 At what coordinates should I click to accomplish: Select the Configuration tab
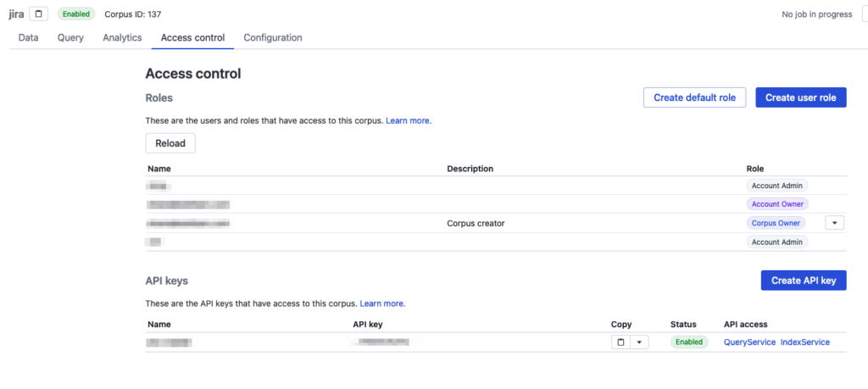coord(273,38)
